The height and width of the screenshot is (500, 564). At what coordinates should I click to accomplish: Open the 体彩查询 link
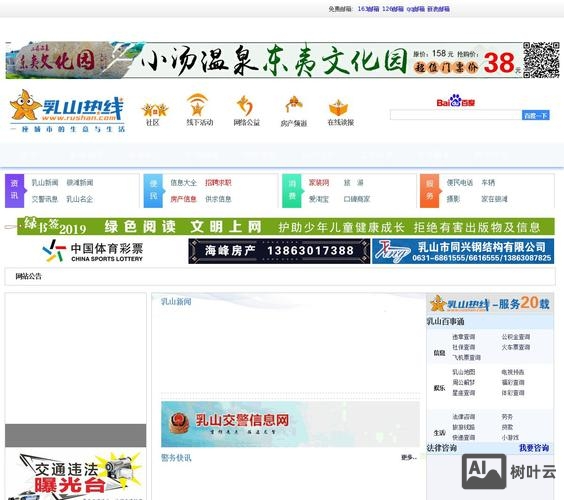(x=513, y=393)
